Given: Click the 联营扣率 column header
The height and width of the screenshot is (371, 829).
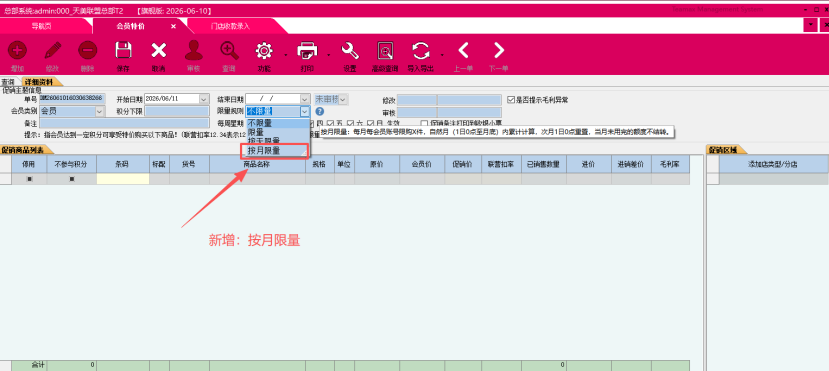Looking at the screenshot, I should click(501, 164).
